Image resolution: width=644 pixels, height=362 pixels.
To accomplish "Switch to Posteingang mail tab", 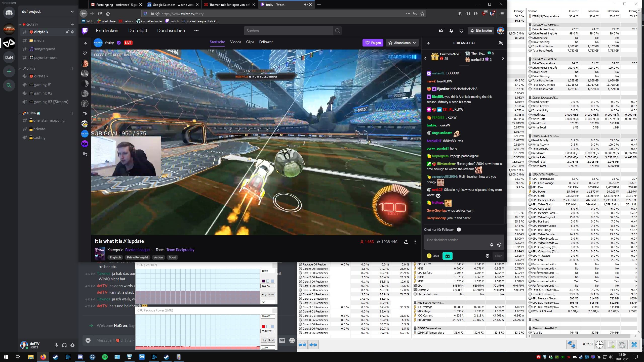I will (x=117, y=5).
